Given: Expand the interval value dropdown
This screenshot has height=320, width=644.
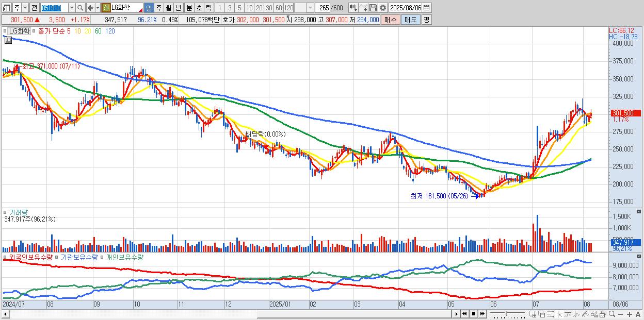Looking at the screenshot, I should 310,8.
